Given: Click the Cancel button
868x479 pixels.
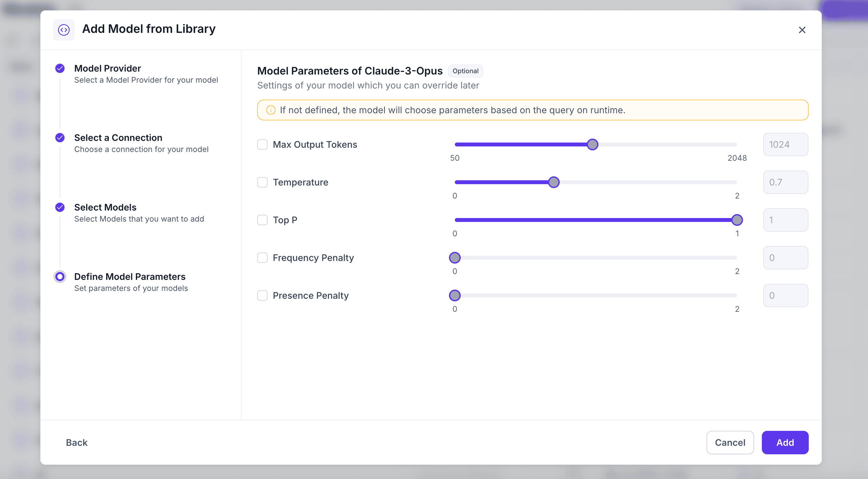Looking at the screenshot, I should pos(730,442).
